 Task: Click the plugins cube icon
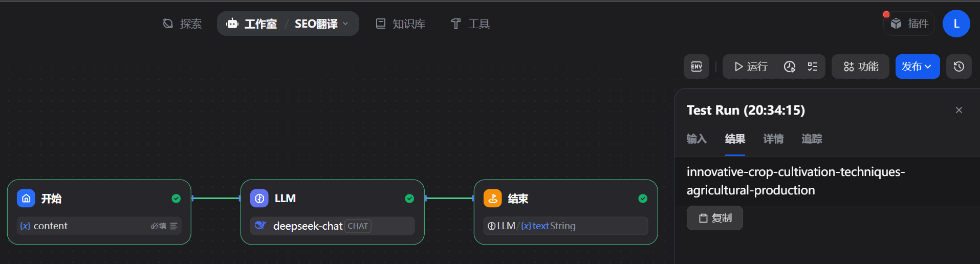point(896,24)
